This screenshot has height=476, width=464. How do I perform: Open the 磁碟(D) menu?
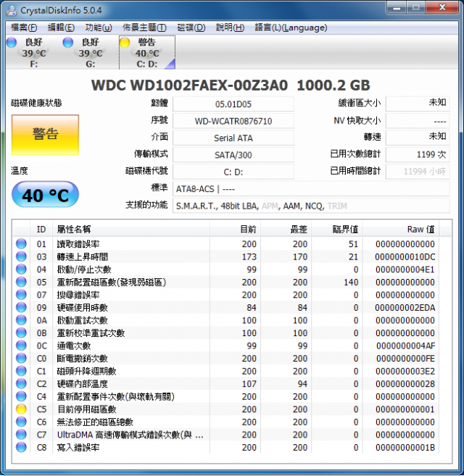[x=191, y=28]
